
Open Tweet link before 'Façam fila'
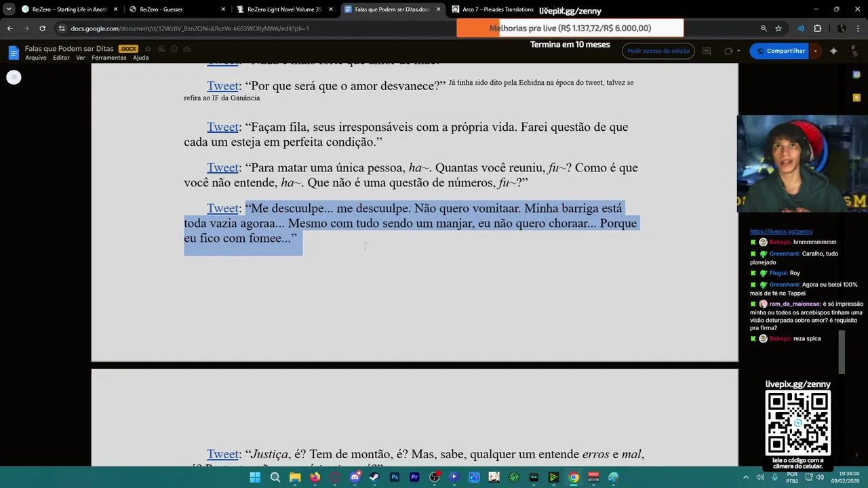(222, 127)
